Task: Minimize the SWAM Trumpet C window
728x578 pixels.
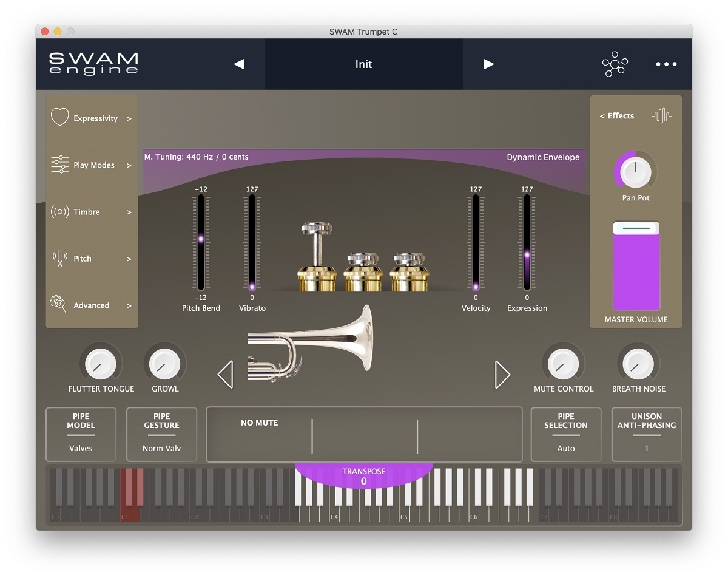Action: [x=58, y=32]
